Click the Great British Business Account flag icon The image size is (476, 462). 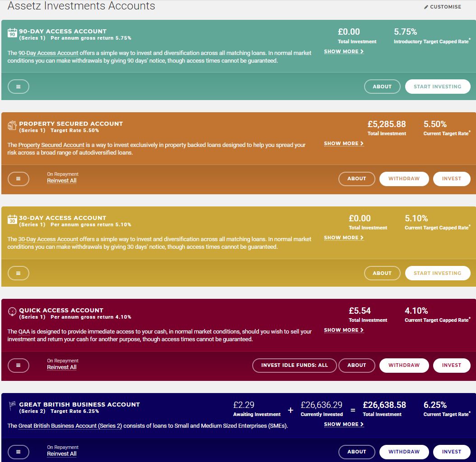[12, 406]
